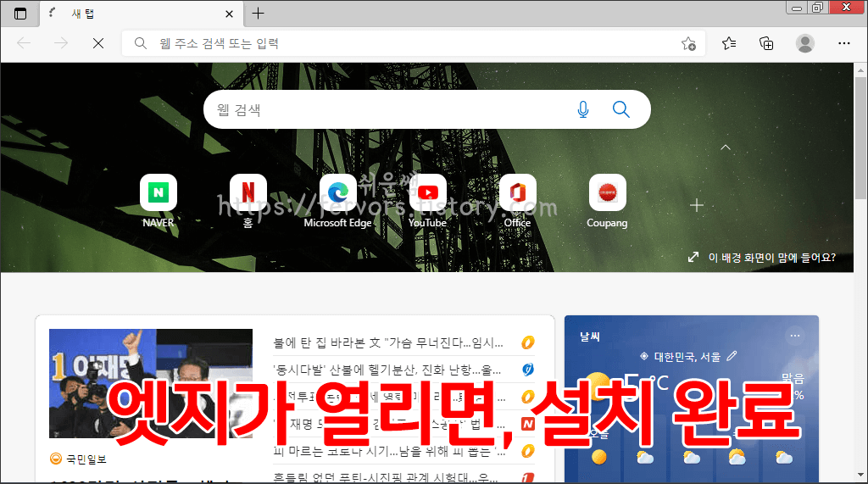The image size is (868, 484).
Task: Open the Favorites list
Action: 729,43
